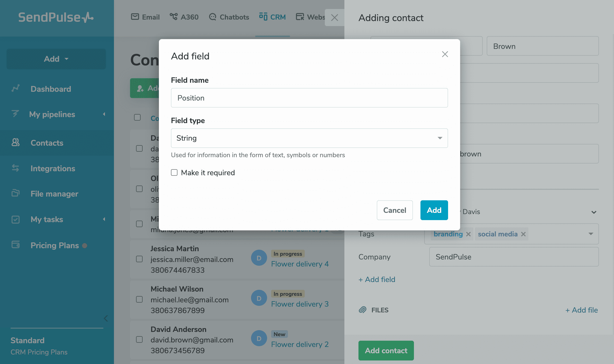Click the Pricing Plans wallet icon
The image size is (614, 364).
(16, 245)
